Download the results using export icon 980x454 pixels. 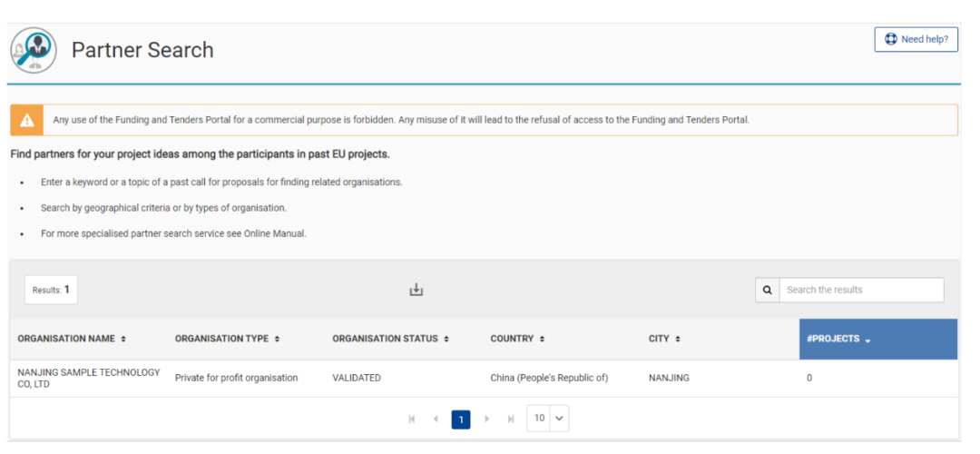coord(416,290)
